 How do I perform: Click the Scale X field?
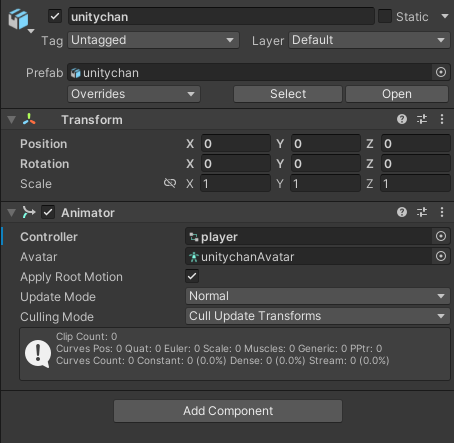click(236, 184)
